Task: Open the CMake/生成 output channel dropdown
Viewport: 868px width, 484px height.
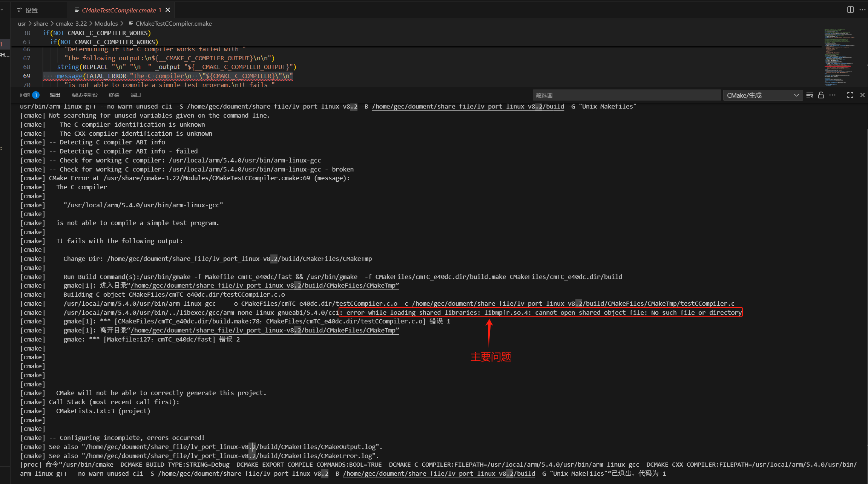Action: (762, 95)
